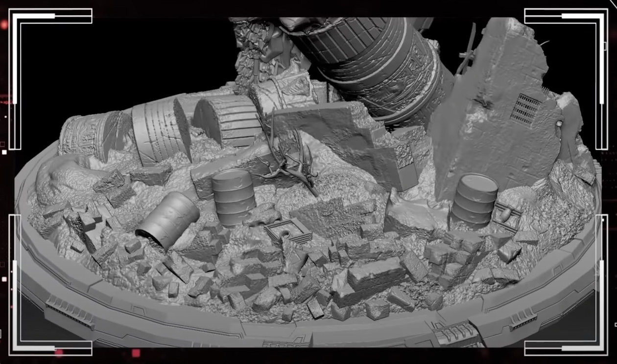
Task: Click the ribbed half-cylinder column segment
Action: [226, 121]
